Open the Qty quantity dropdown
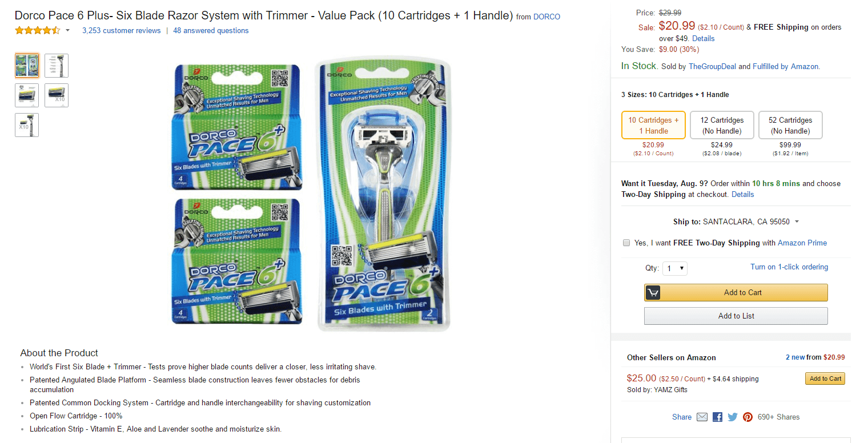This screenshot has height=443, width=868. click(x=674, y=268)
